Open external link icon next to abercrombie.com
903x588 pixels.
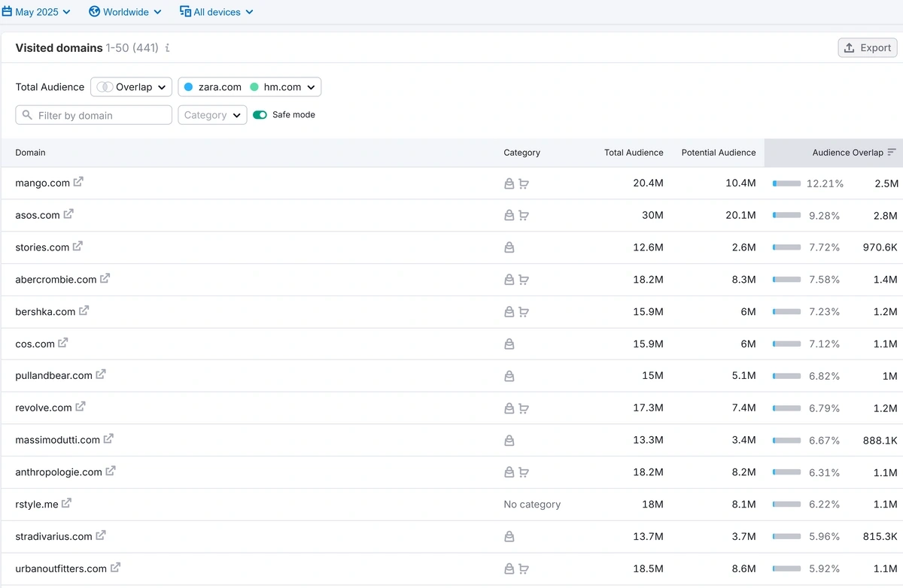(x=105, y=278)
